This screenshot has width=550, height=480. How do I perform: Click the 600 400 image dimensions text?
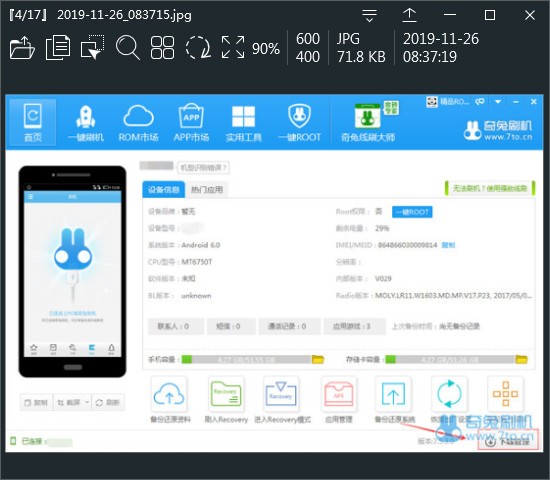[x=308, y=48]
